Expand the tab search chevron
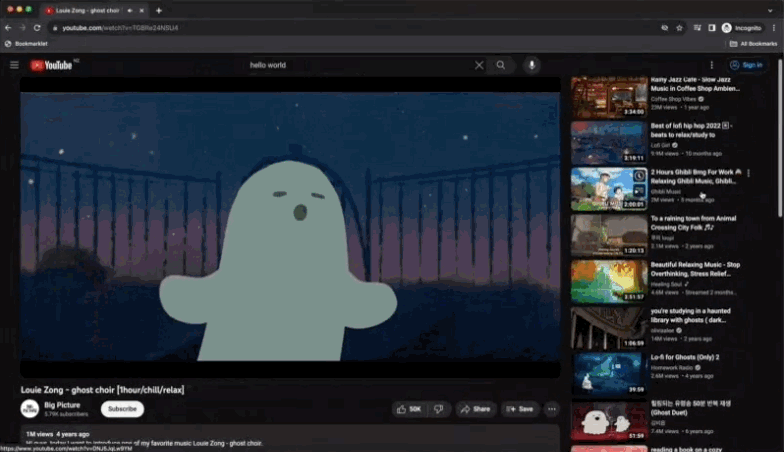This screenshot has width=784, height=452. [x=770, y=10]
